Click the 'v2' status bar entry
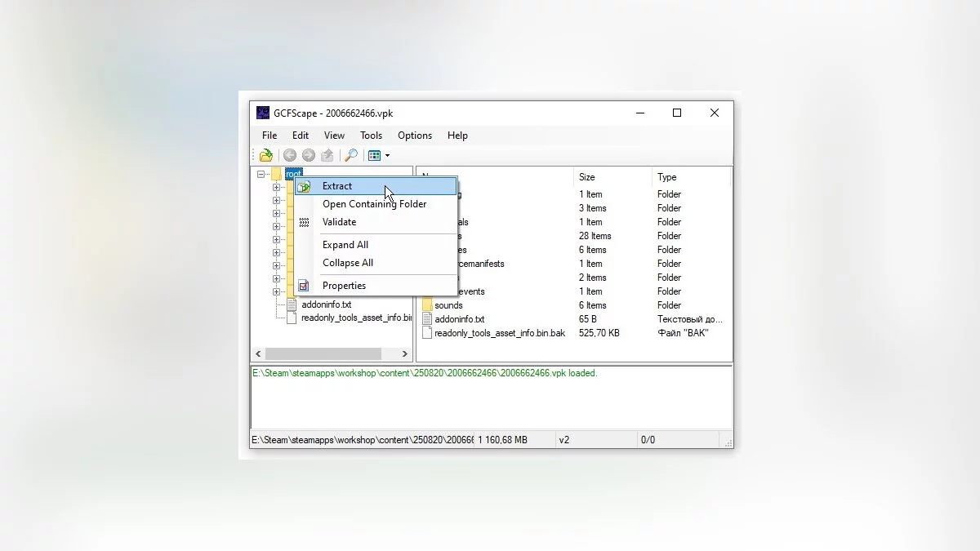Image resolution: width=980 pixels, height=551 pixels. click(564, 440)
